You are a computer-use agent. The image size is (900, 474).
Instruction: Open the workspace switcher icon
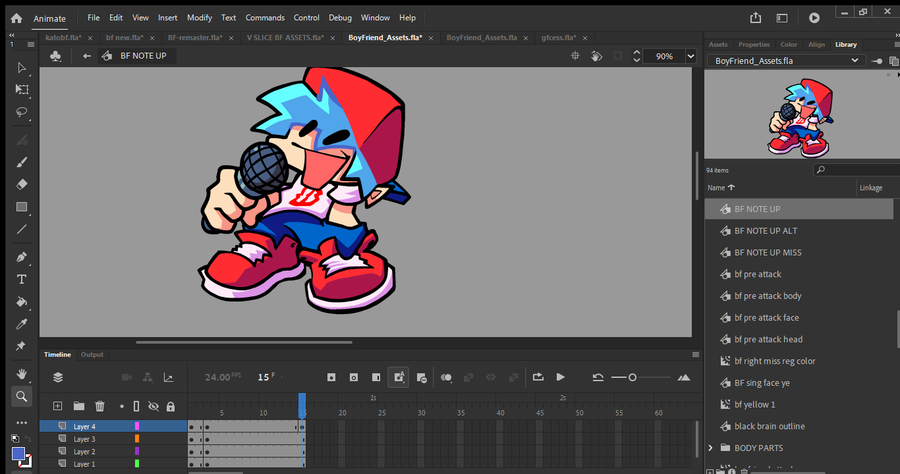click(782, 18)
